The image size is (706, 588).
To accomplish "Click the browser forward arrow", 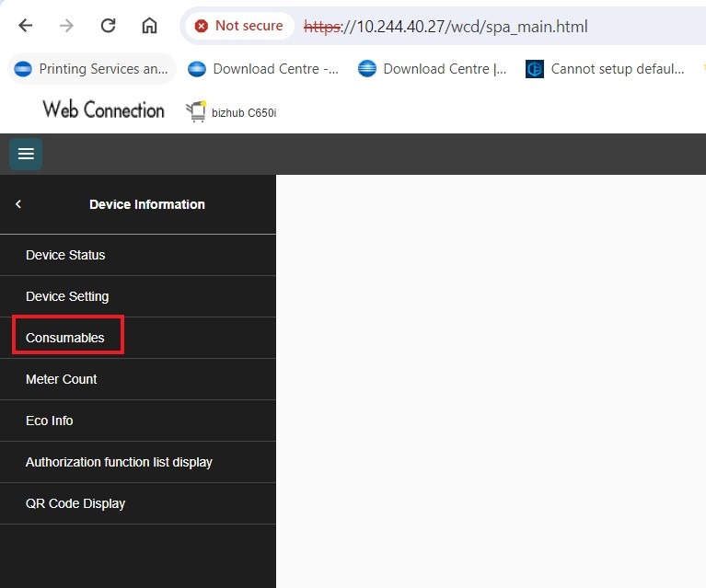I will (x=66, y=26).
